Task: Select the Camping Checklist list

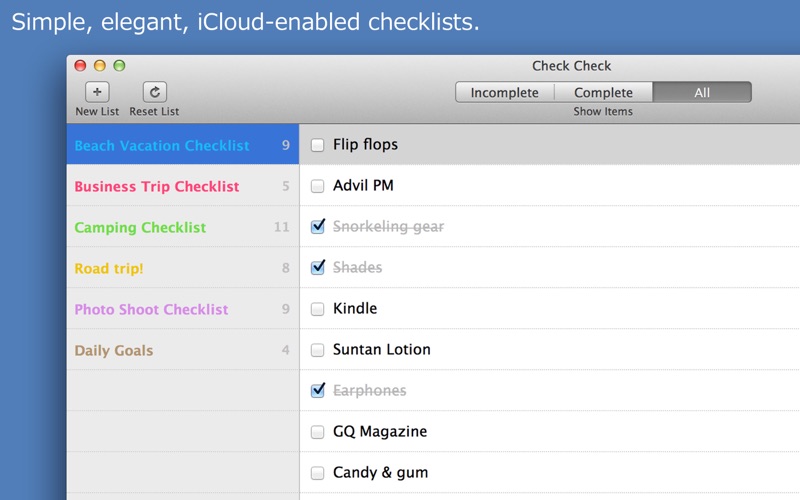Action: 183,227
